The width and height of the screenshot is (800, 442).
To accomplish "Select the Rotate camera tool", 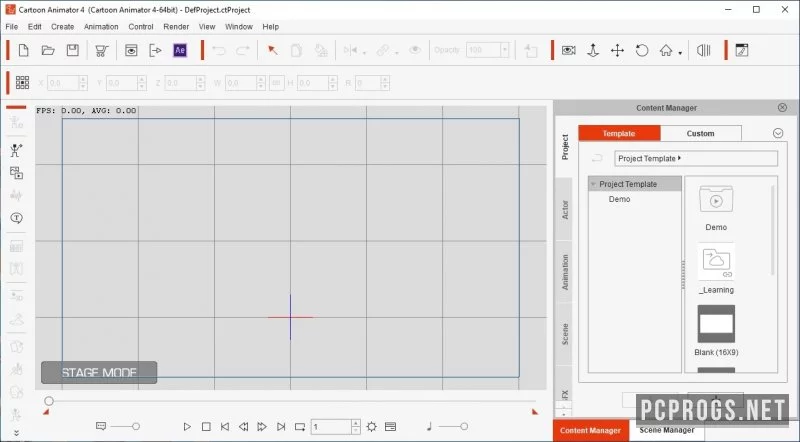I will (x=642, y=50).
